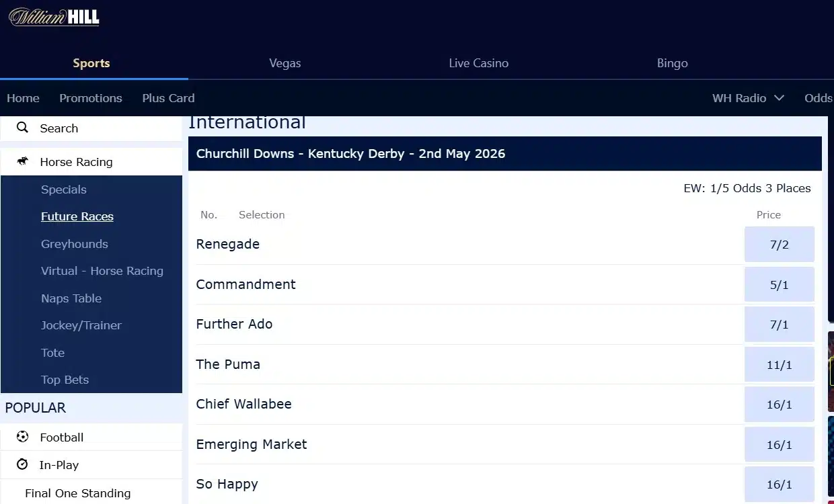Image resolution: width=834 pixels, height=504 pixels.
Task: Click the search magnifier icon
Action: tap(23, 128)
